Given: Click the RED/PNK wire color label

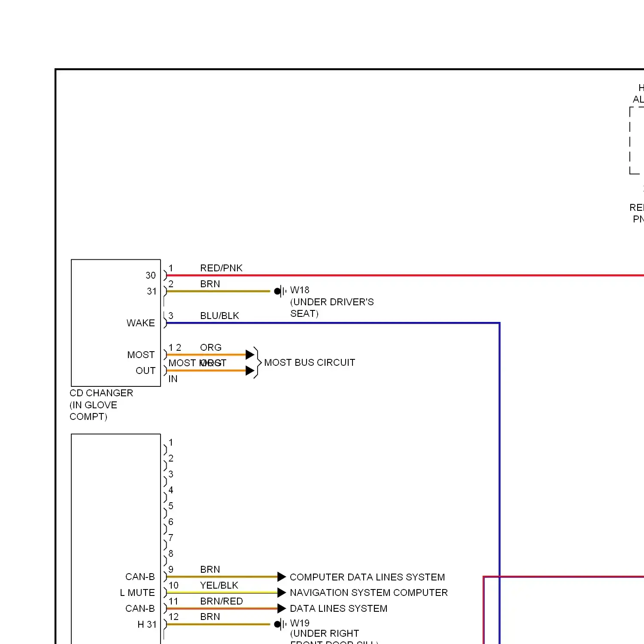Looking at the screenshot, I should pos(221,268).
